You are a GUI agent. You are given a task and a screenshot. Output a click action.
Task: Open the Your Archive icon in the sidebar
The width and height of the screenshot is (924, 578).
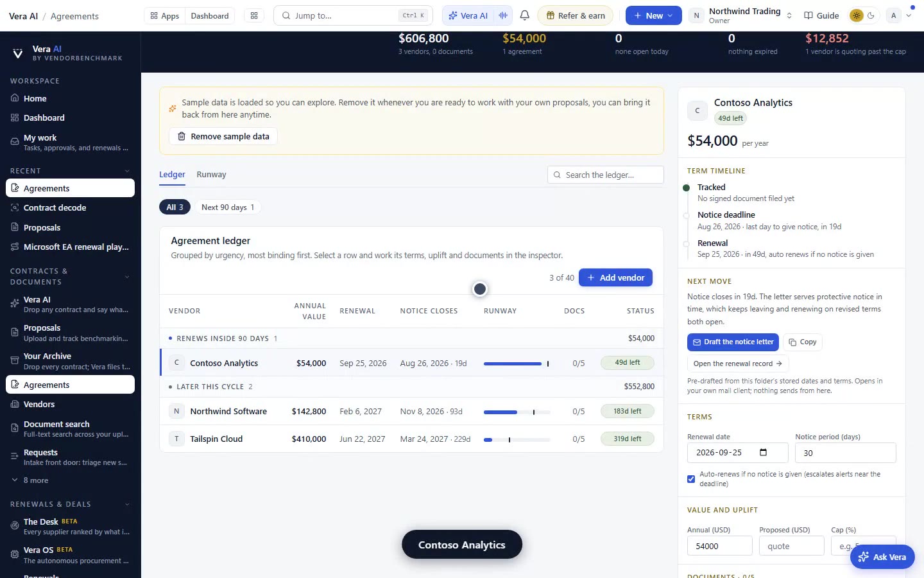click(x=15, y=361)
